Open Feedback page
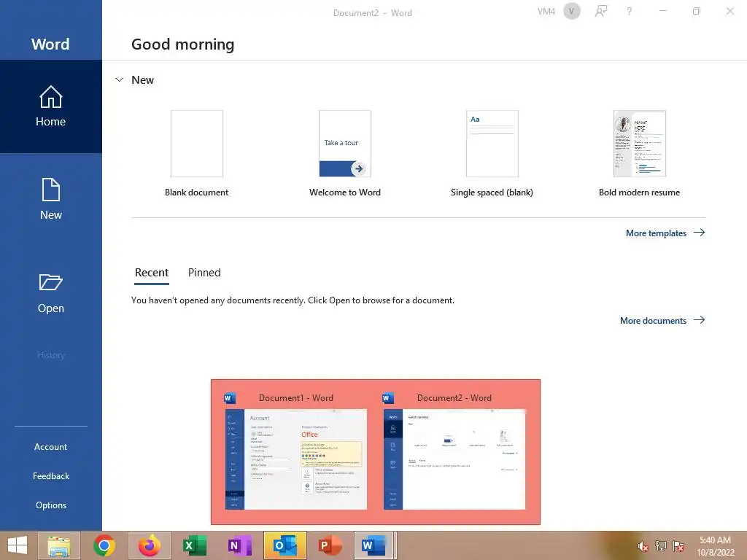Image resolution: width=747 pixels, height=560 pixels. point(50,475)
